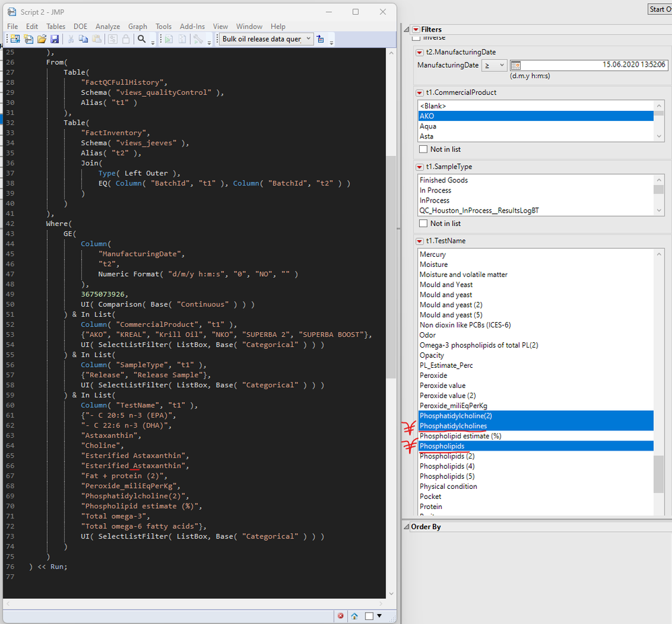The image size is (672, 624).
Task: Open the DOE menu
Action: click(80, 26)
